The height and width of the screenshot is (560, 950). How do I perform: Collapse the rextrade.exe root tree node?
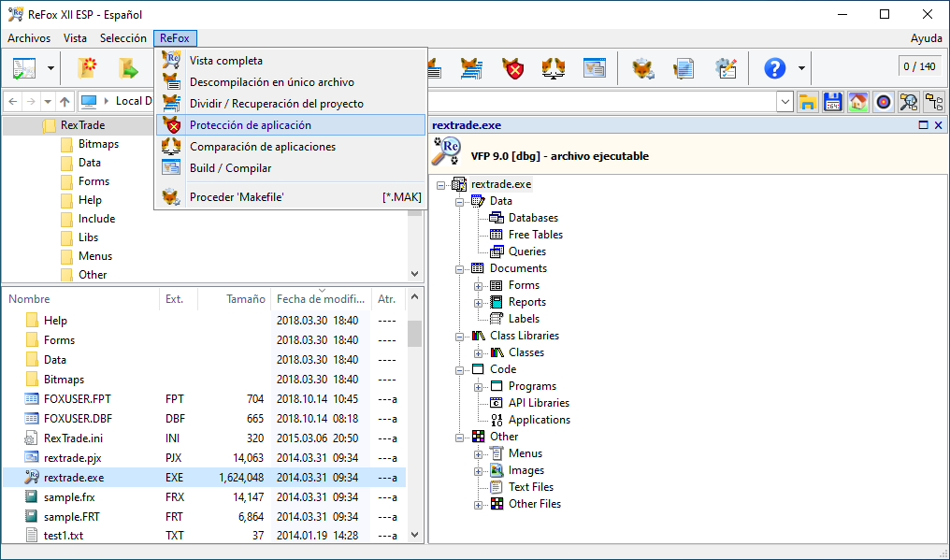[x=441, y=185]
